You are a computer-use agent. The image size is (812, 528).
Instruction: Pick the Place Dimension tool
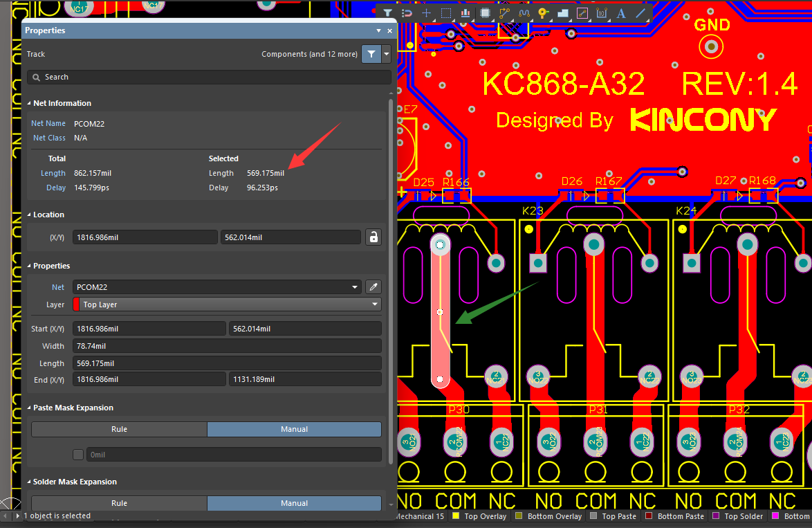coord(601,13)
